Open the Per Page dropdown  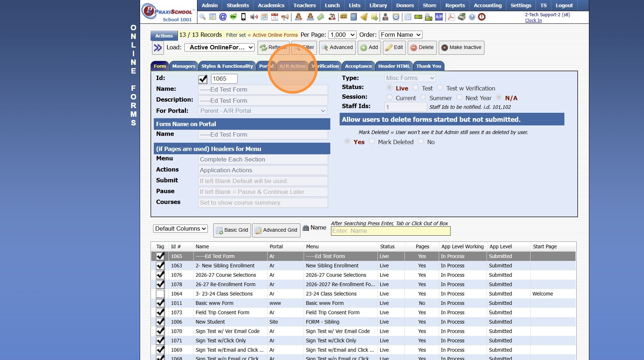[x=342, y=35]
